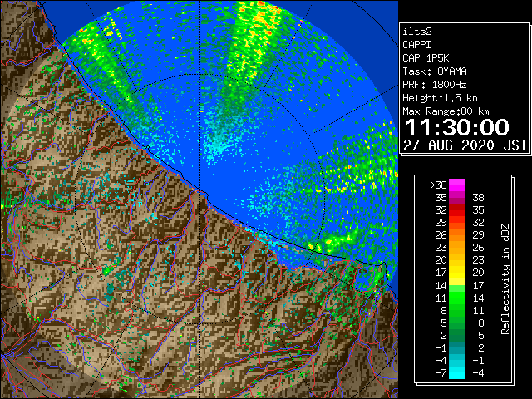Click the left-column '23' legend value
532x399 pixels.
441,248
